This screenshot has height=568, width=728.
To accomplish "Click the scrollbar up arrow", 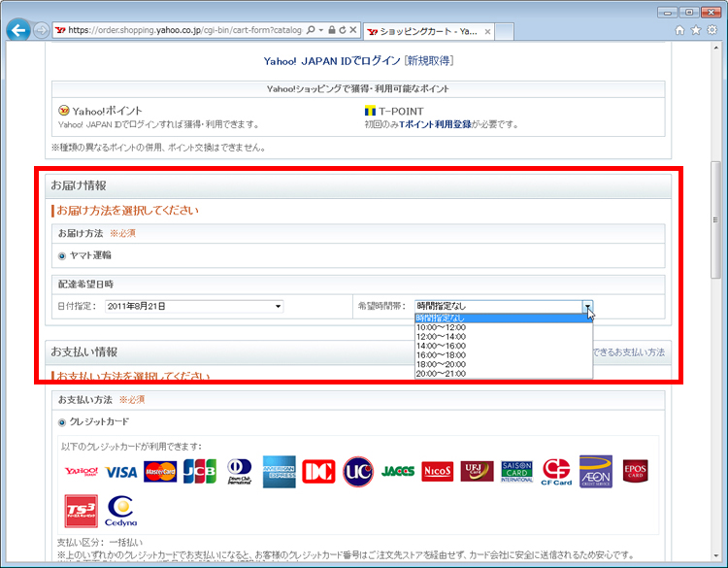I will (x=715, y=48).
